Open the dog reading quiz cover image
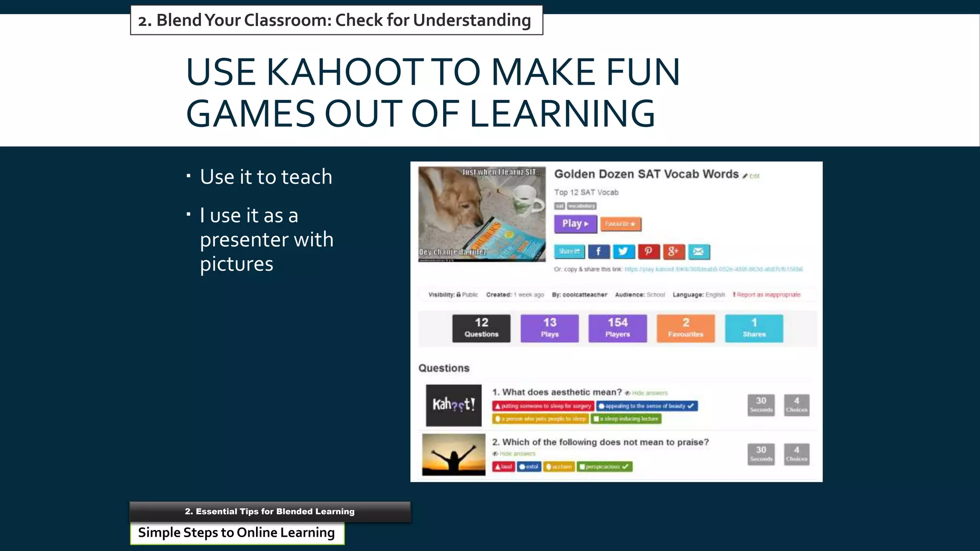The height and width of the screenshot is (551, 980). coord(482,214)
